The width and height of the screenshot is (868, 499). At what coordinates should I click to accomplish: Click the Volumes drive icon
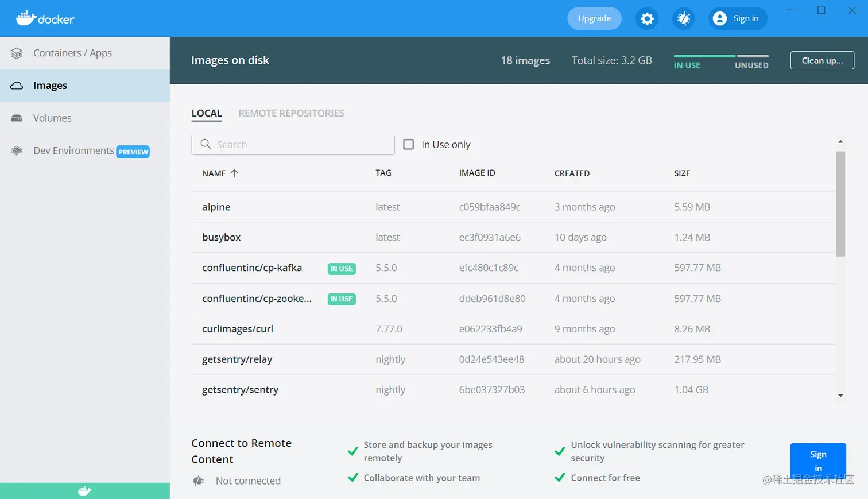(x=17, y=118)
